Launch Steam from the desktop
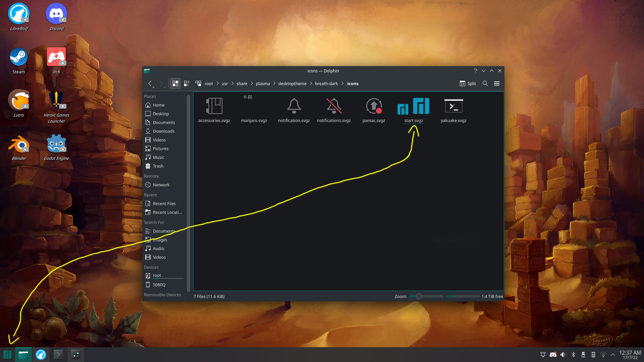The width and height of the screenshot is (644, 362). pyautogui.click(x=18, y=56)
